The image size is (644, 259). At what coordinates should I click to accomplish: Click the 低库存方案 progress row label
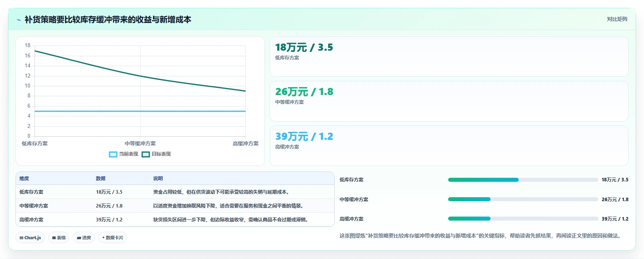351,180
